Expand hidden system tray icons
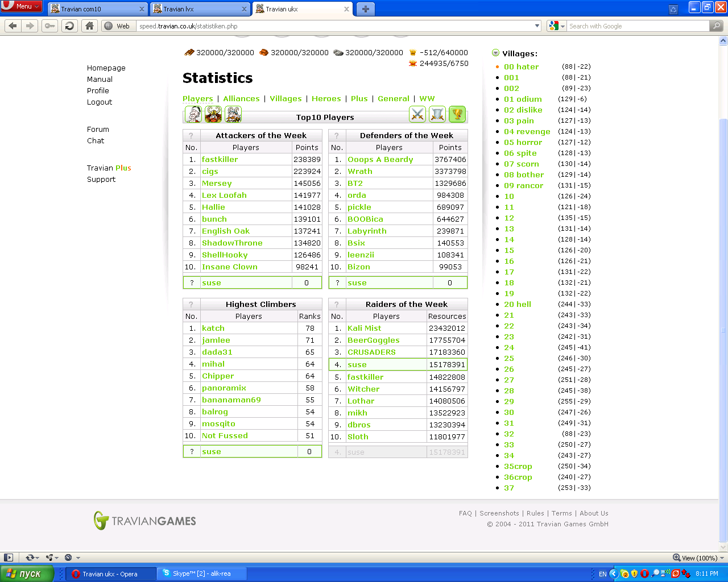728x582 pixels. [614, 573]
